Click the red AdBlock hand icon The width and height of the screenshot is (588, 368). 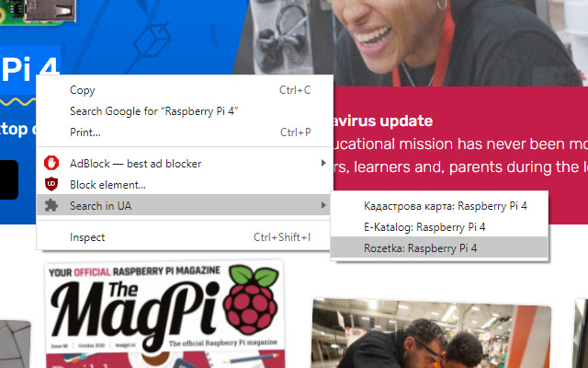click(x=51, y=164)
